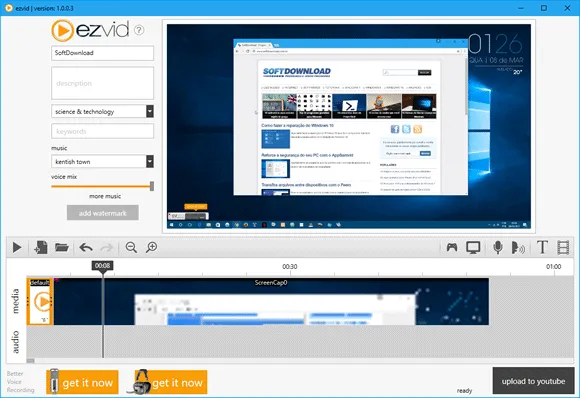
Task: Play the timeline from the toolbar
Action: (17, 247)
